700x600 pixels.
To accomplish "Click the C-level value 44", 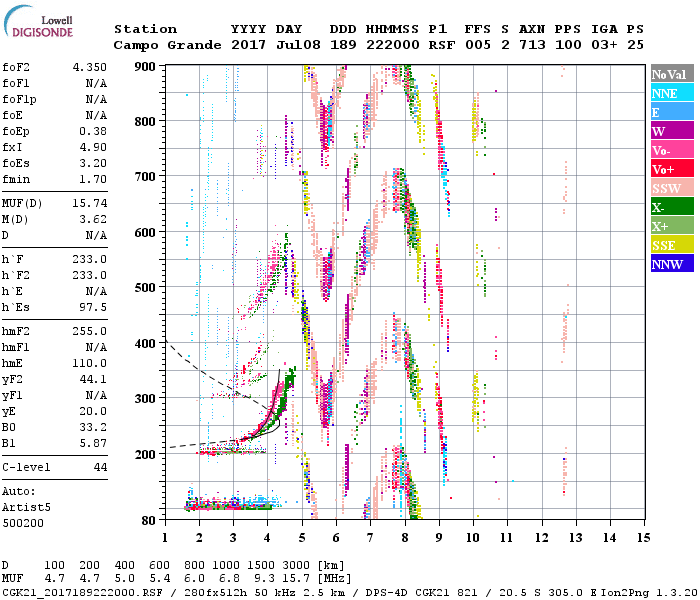I will [100, 467].
